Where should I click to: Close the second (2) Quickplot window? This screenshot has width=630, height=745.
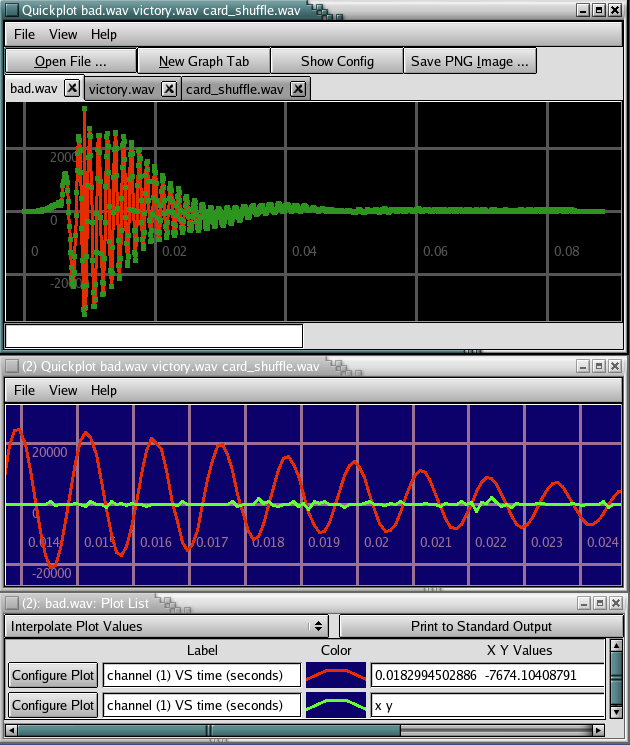tap(616, 366)
